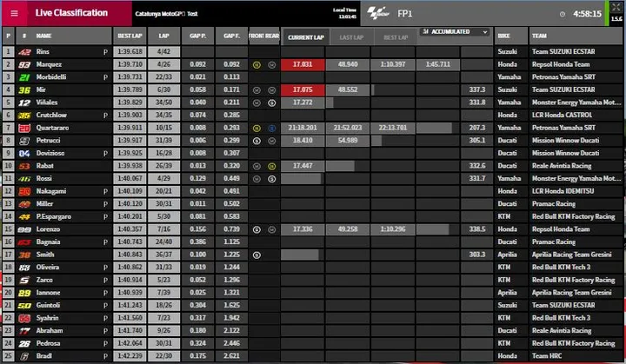Click Marquez rear tyre icon
The image size is (626, 364).
click(x=272, y=64)
